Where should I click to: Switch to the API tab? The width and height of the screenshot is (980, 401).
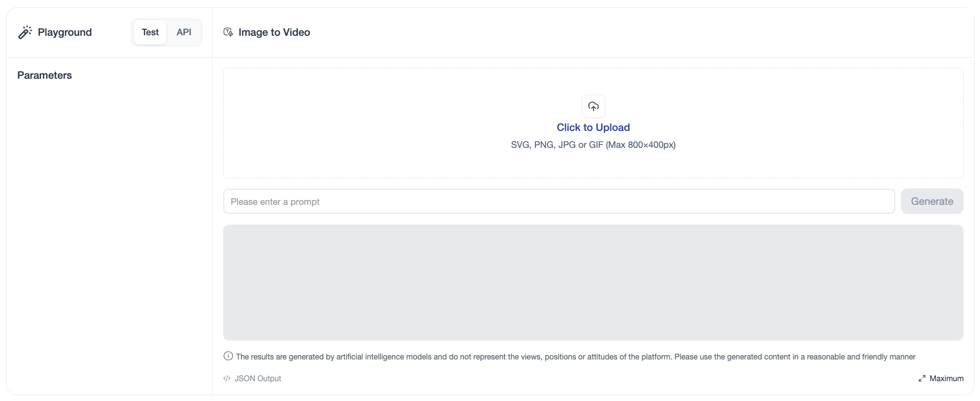tap(184, 32)
